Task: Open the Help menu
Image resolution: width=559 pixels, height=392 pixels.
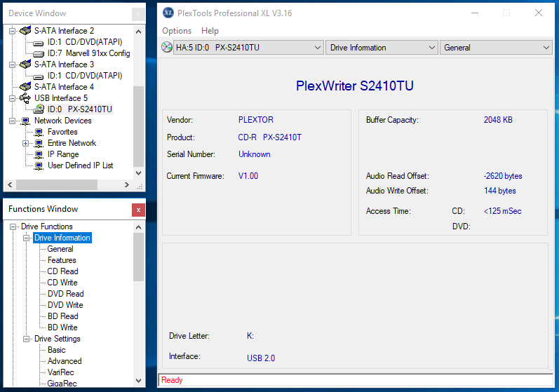Action: (210, 31)
